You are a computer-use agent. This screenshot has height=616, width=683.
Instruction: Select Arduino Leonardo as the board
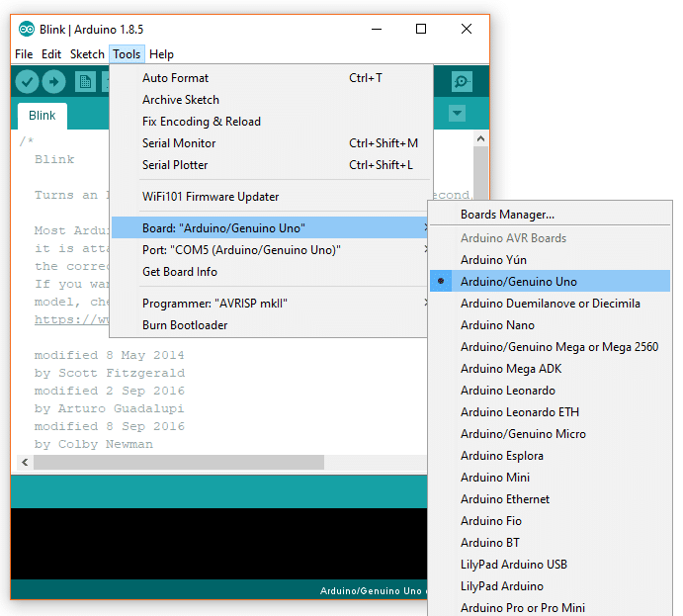tap(507, 391)
